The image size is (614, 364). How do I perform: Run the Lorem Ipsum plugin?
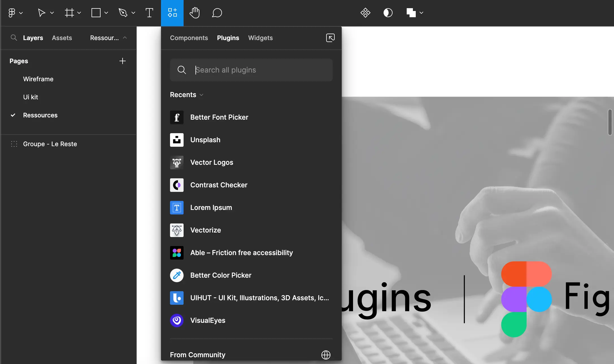[x=251, y=208]
